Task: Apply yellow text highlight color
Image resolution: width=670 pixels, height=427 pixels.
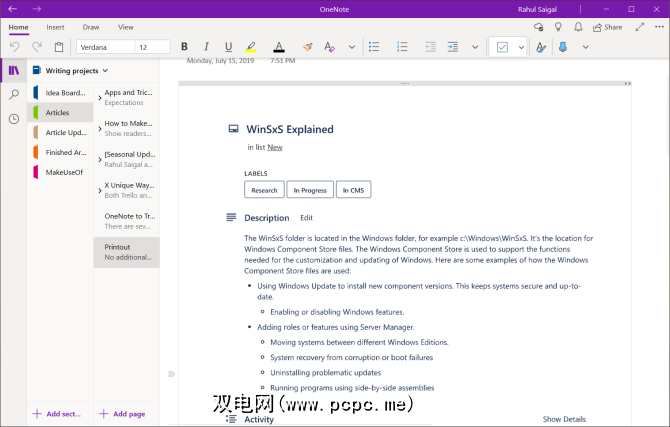Action: pos(250,47)
